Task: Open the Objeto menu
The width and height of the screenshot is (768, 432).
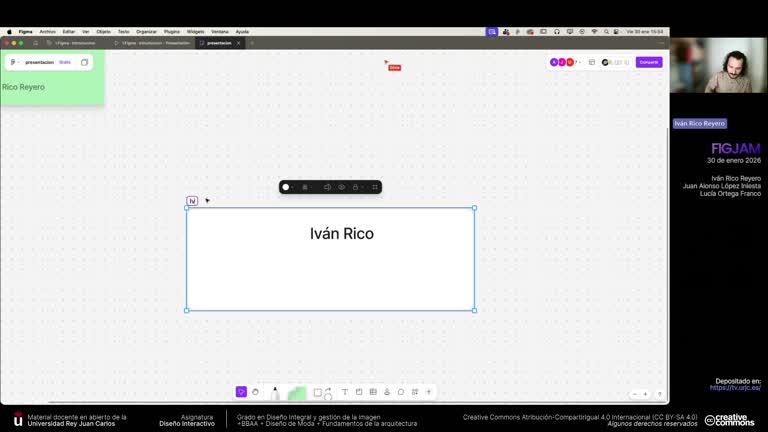Action: click(x=103, y=31)
